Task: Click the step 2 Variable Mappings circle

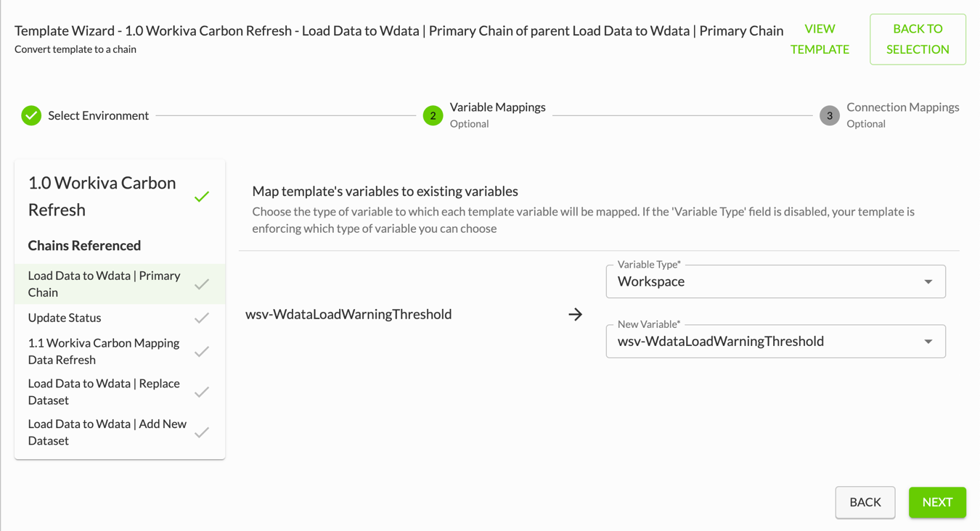Action: 433,115
